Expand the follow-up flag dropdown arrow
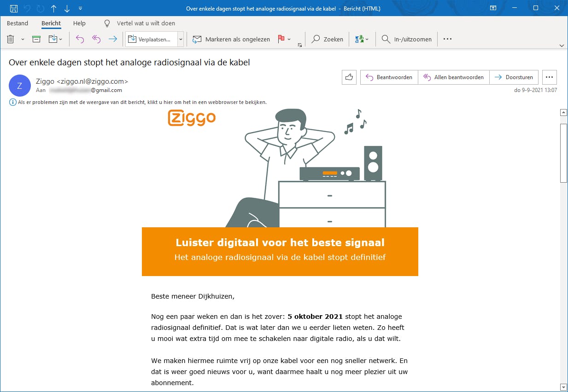 coord(289,40)
